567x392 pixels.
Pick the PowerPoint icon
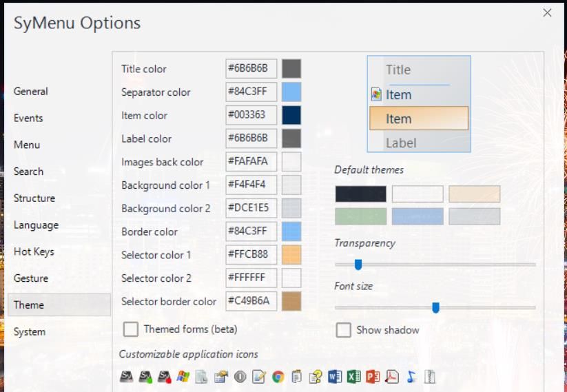pyautogui.click(x=373, y=377)
